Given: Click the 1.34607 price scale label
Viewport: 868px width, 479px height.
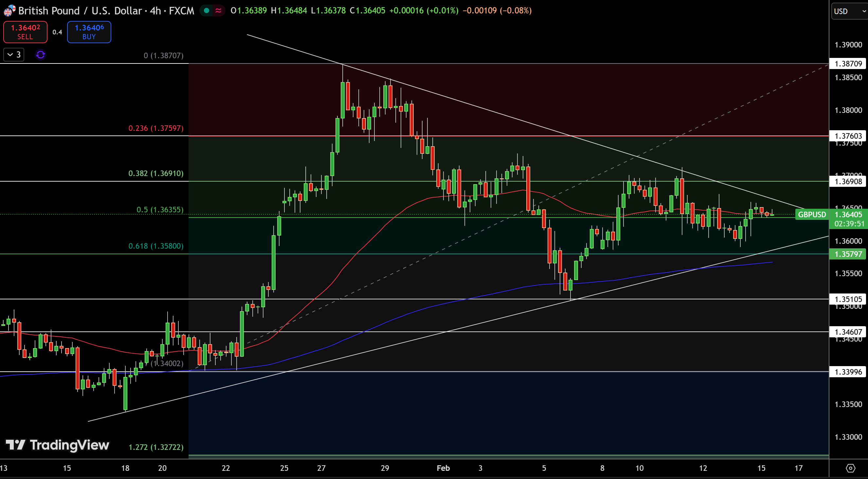Looking at the screenshot, I should (x=848, y=332).
